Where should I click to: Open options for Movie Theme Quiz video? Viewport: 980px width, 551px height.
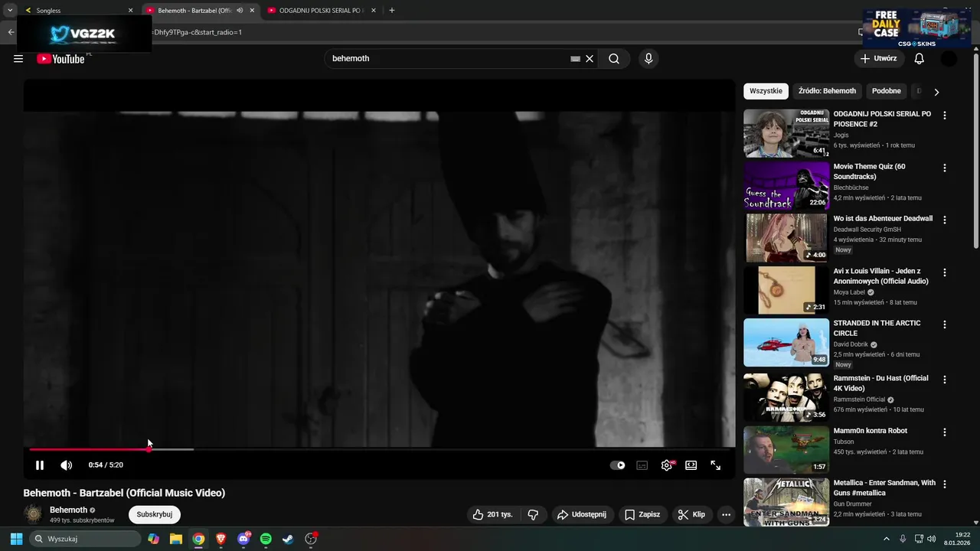pos(944,168)
